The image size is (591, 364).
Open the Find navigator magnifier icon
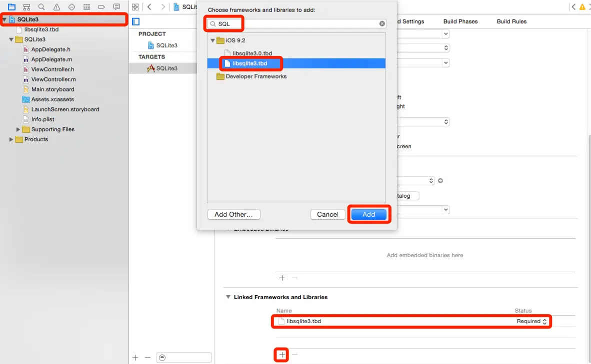pyautogui.click(x=41, y=7)
